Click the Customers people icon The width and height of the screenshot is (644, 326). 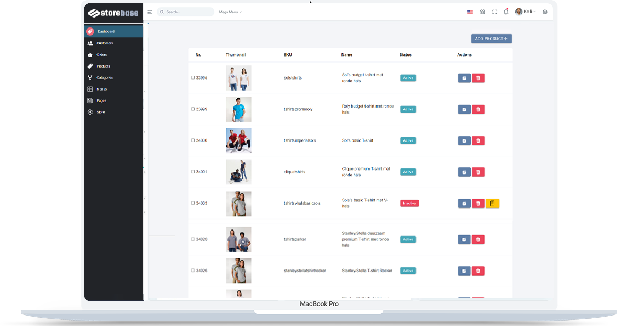pos(90,43)
